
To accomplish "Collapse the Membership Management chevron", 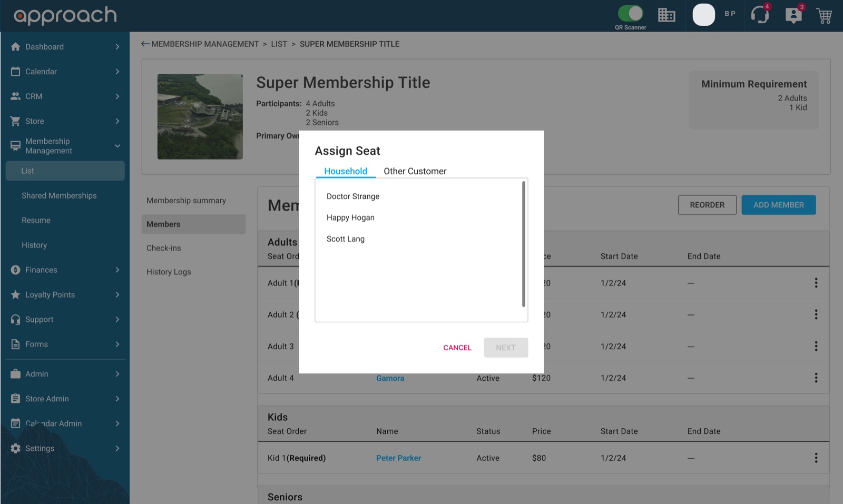I will point(117,146).
